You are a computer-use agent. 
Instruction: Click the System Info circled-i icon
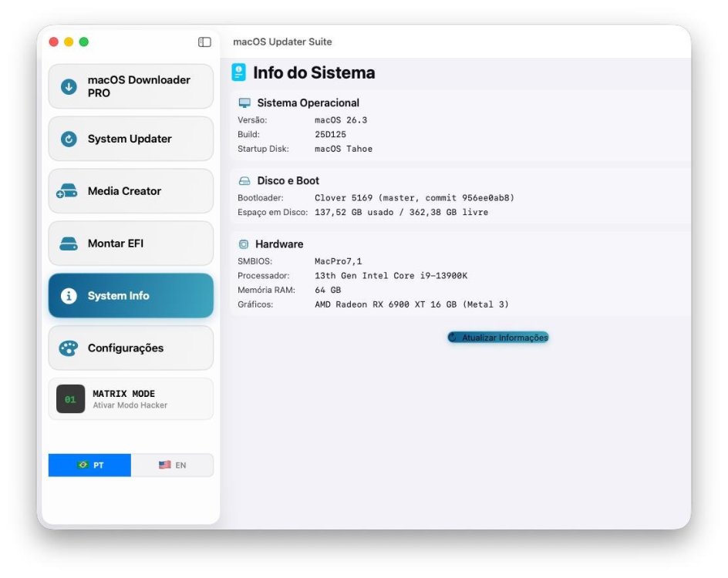pos(69,295)
